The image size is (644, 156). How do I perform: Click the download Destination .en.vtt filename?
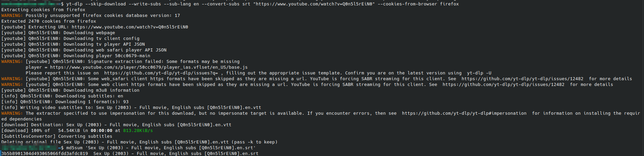point(149,125)
